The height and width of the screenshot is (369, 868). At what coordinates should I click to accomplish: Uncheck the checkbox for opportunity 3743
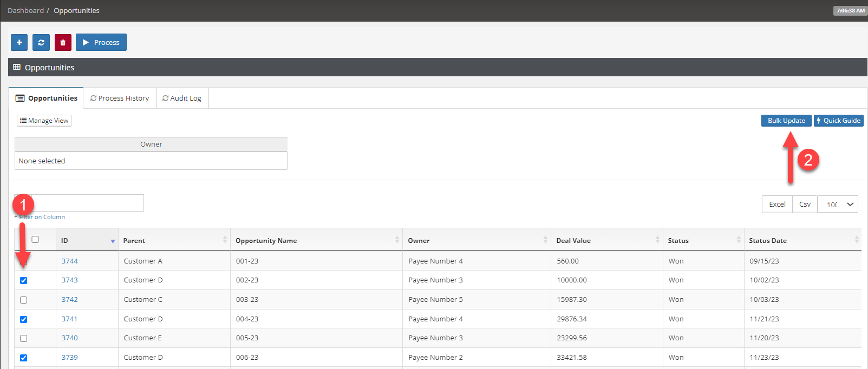click(23, 280)
